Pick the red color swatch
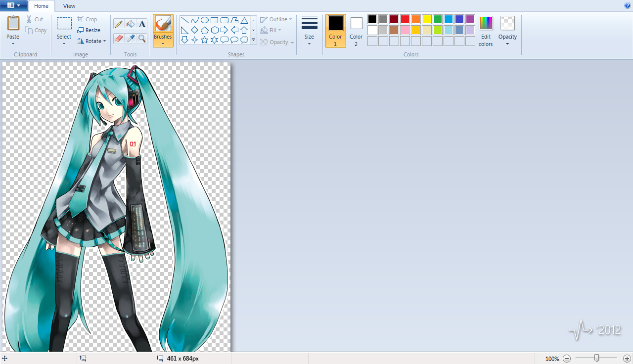This screenshot has height=364, width=633. [x=405, y=19]
